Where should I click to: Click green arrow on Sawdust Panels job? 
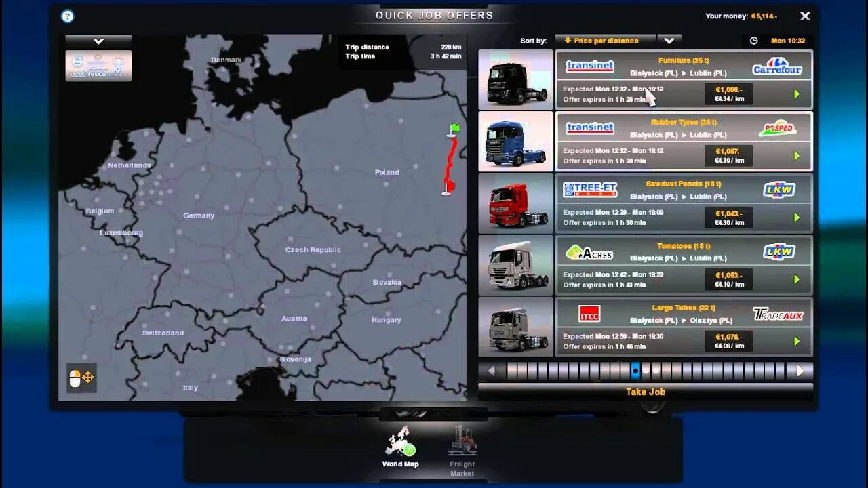coord(797,218)
